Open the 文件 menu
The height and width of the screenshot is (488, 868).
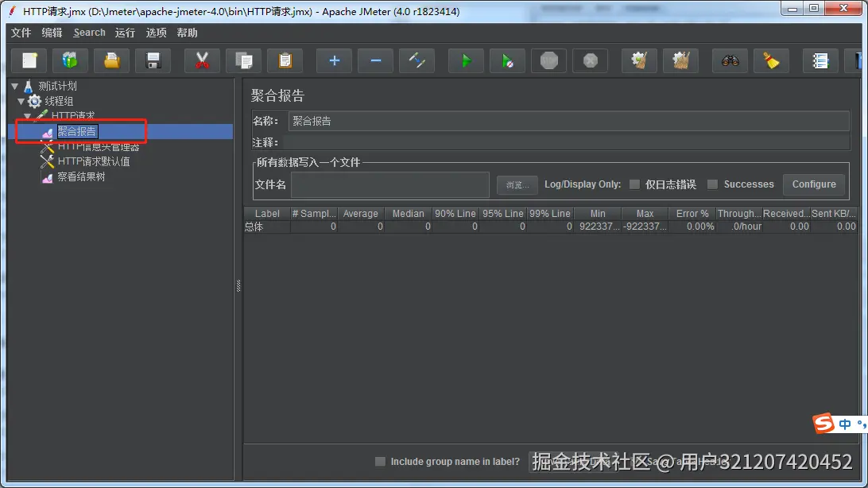pyautogui.click(x=21, y=33)
